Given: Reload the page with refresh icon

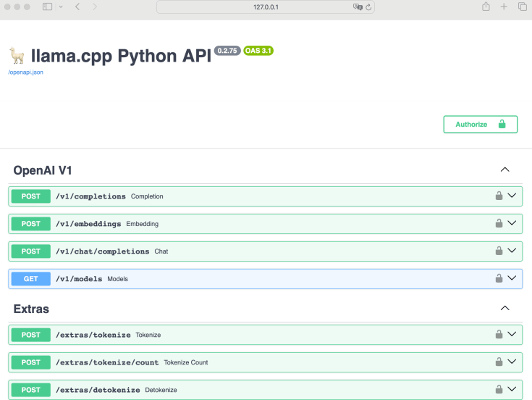Looking at the screenshot, I should pyautogui.click(x=368, y=7).
